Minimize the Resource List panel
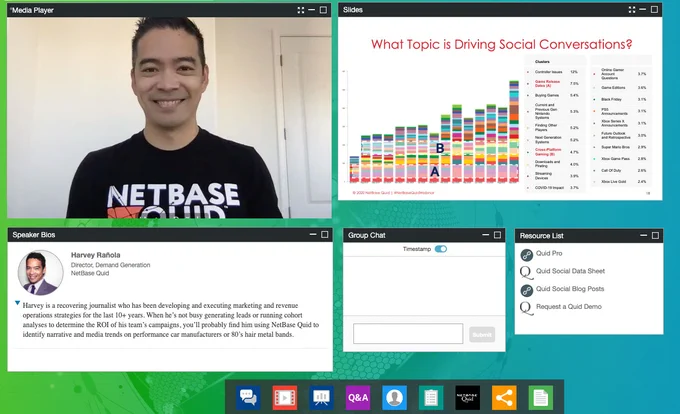 pos(644,235)
